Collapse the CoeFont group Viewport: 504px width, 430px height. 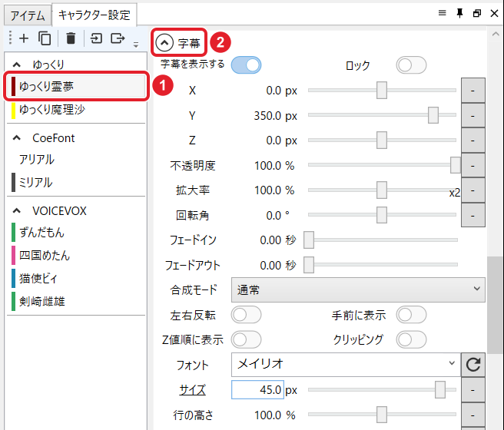click(17, 137)
